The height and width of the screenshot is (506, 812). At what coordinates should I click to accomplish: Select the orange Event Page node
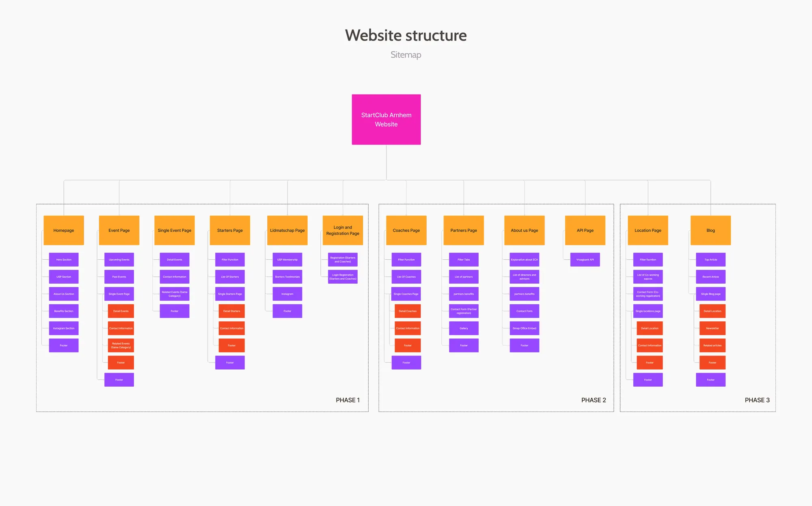(119, 230)
